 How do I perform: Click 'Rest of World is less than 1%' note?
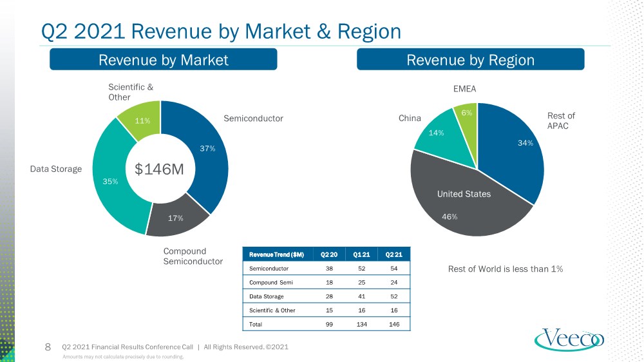(505, 269)
